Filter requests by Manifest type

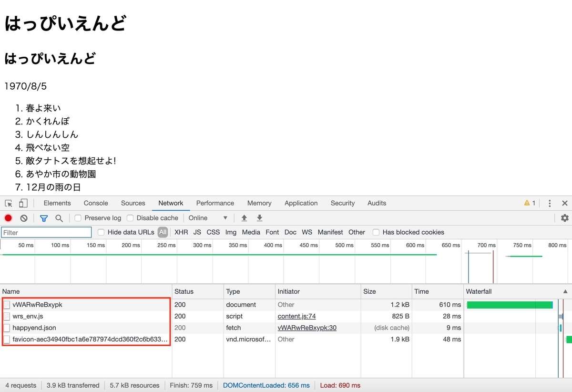tap(330, 232)
